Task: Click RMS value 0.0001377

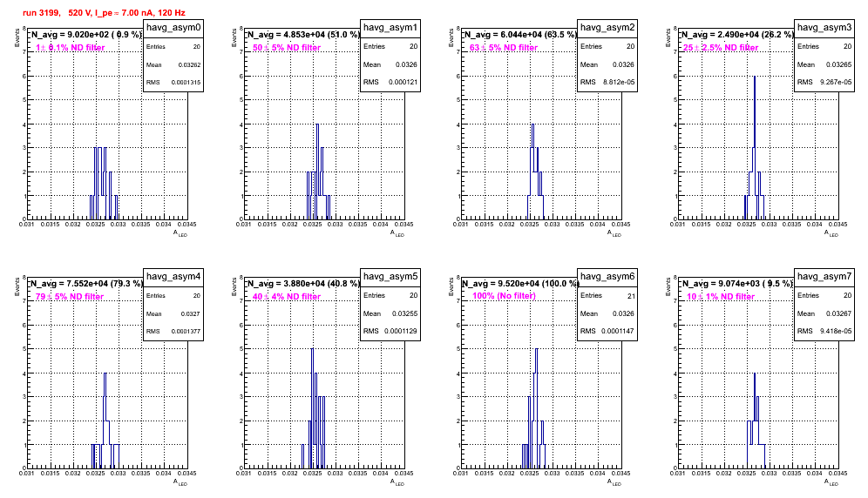Action: click(186, 331)
